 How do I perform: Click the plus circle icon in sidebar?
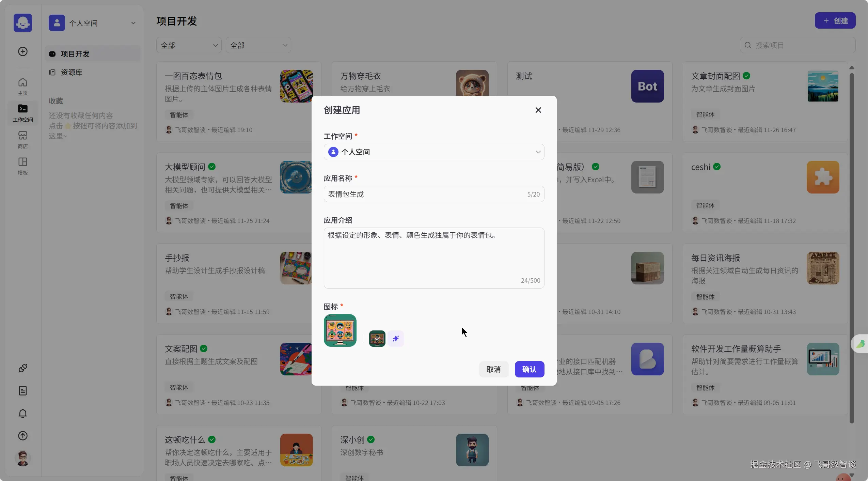[x=23, y=51]
